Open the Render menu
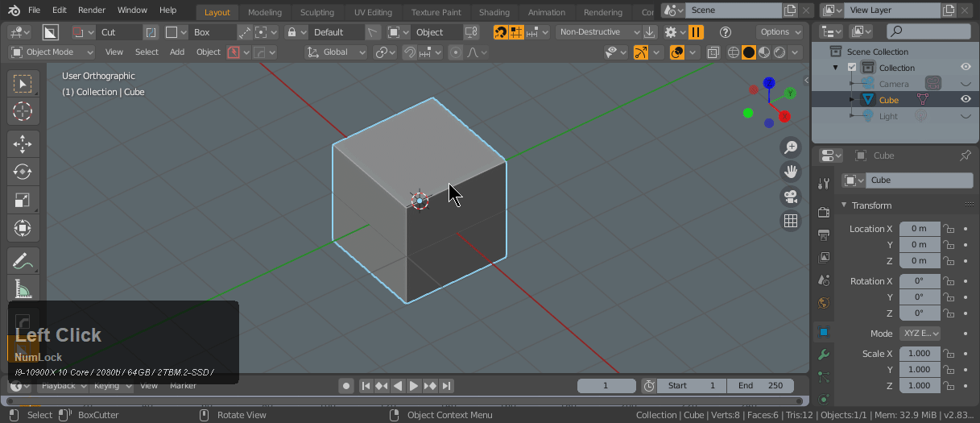Viewport: 980px width, 423px height. (x=92, y=10)
